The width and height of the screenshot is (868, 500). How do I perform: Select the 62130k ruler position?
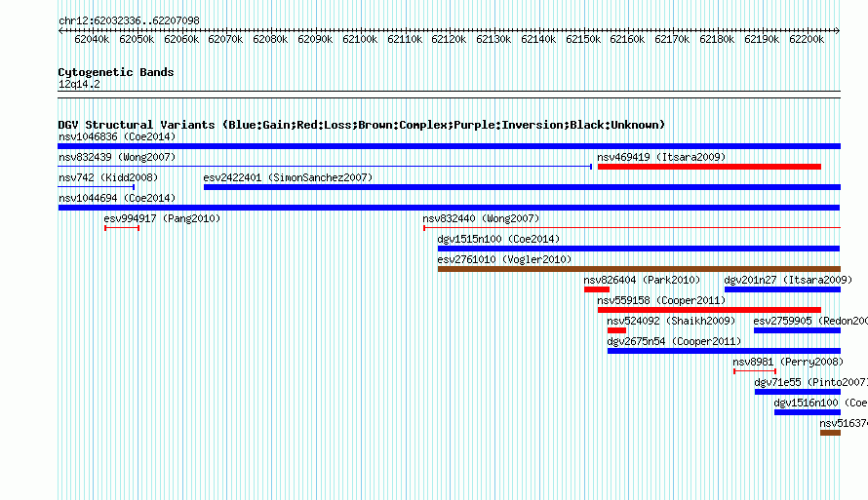[x=493, y=39]
